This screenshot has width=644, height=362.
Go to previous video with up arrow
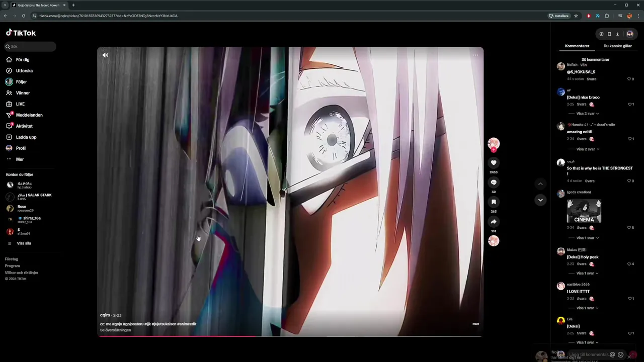[540, 184]
